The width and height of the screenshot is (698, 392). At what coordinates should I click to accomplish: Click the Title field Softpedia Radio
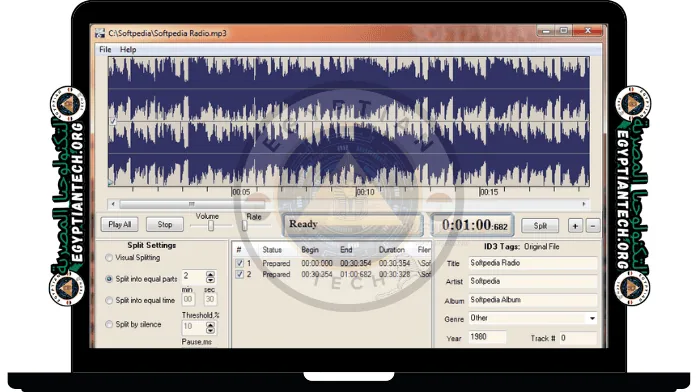pyautogui.click(x=532, y=263)
